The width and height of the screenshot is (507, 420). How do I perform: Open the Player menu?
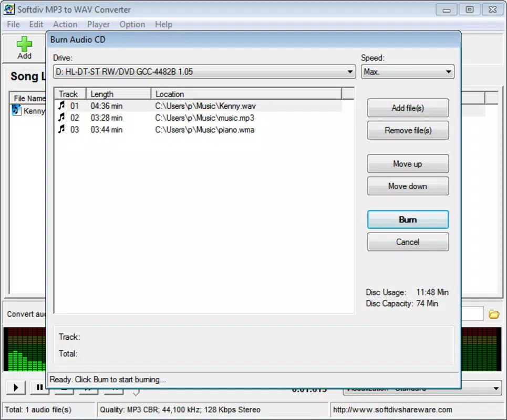pos(98,25)
